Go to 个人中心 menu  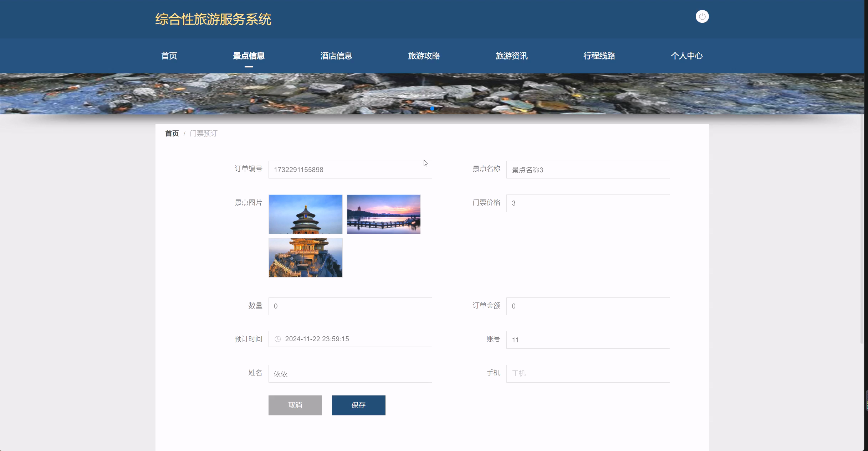[687, 56]
